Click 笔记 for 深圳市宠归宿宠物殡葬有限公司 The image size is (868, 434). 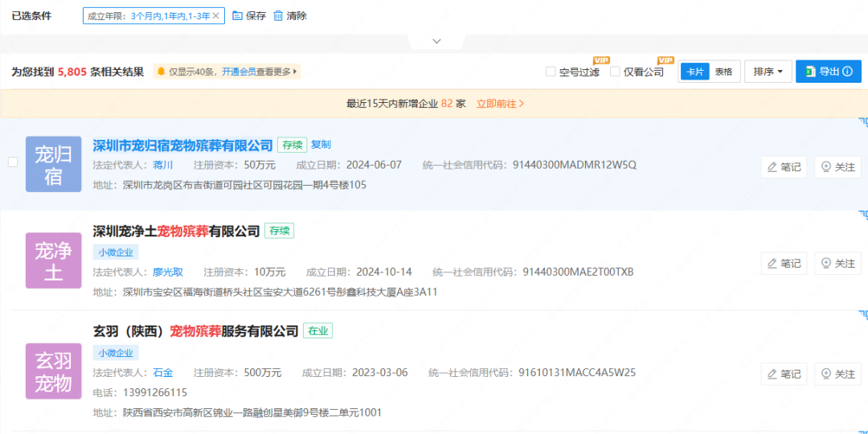(784, 167)
